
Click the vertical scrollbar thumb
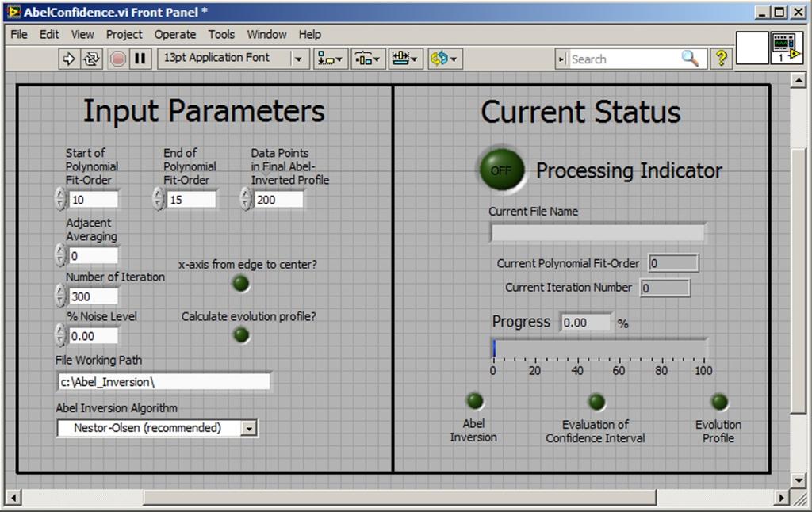(799, 281)
